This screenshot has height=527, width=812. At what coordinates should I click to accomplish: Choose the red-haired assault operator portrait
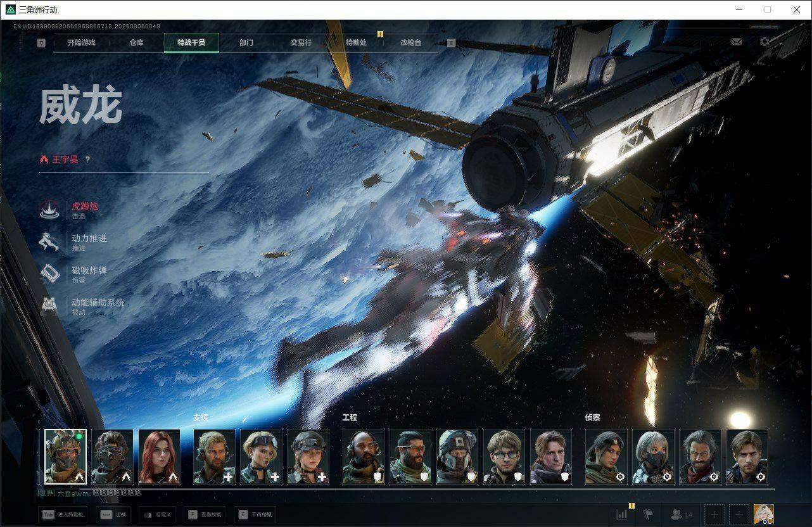(159, 457)
